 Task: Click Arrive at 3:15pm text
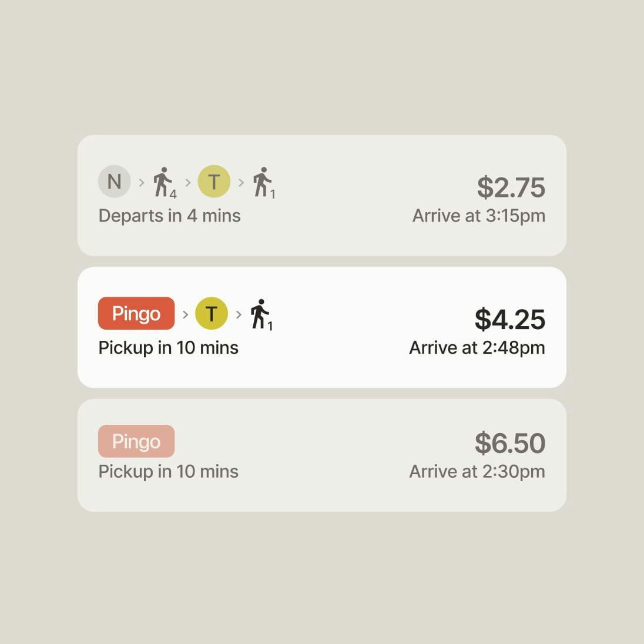coord(479,216)
